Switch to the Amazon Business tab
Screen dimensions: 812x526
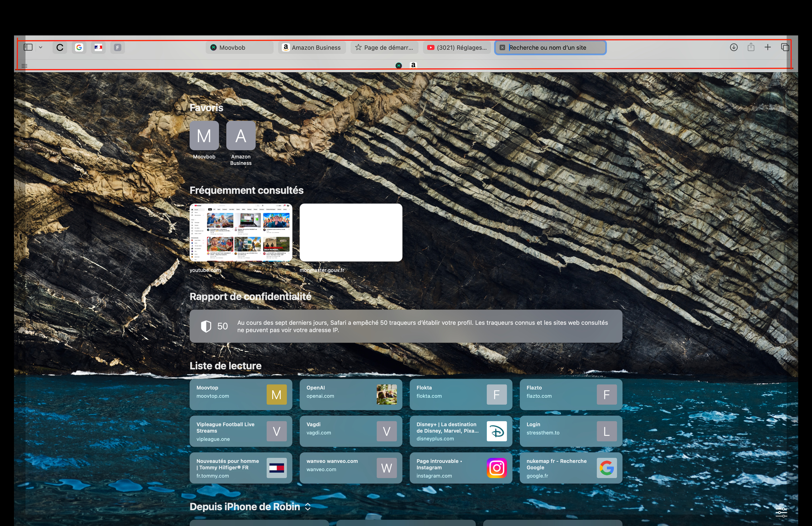click(x=312, y=48)
